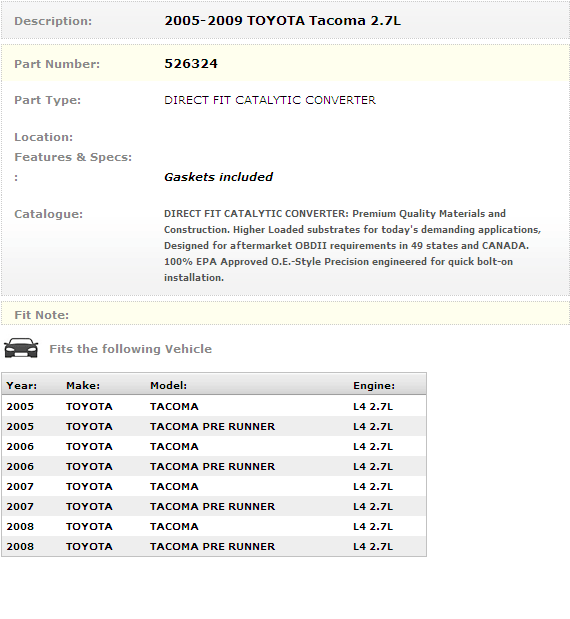
Task: Click the Catalogue description paragraph
Action: pos(352,245)
